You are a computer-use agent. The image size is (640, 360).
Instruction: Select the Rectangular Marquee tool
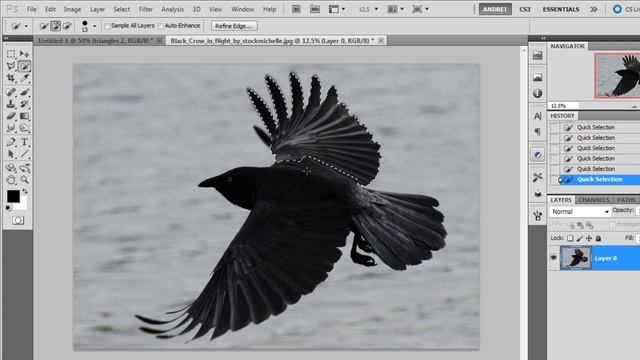tap(11, 54)
